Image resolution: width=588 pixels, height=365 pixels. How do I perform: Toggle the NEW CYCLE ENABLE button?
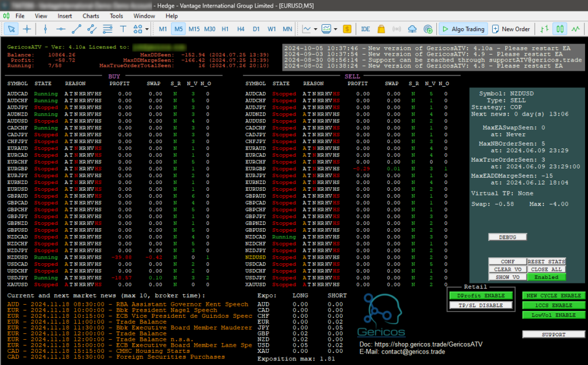[x=554, y=295]
